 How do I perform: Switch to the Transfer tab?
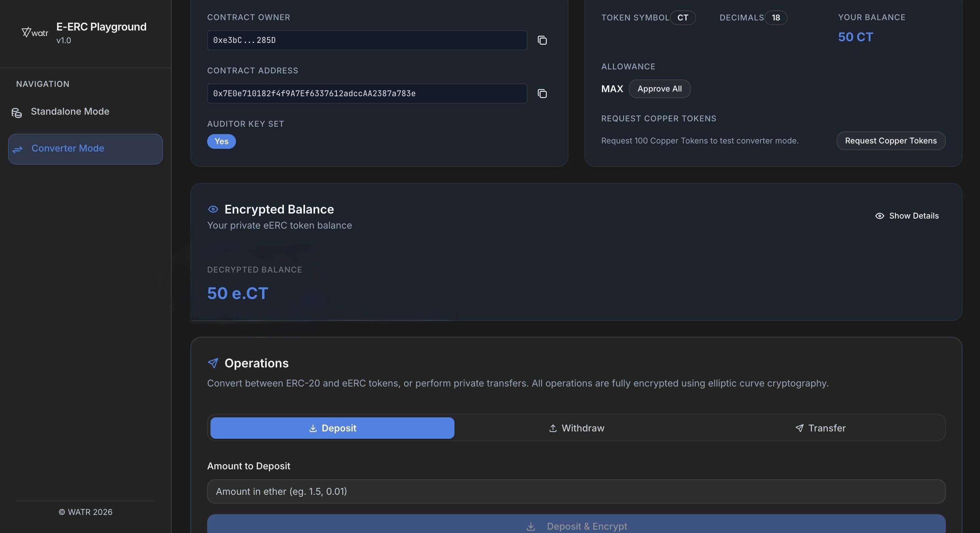pyautogui.click(x=820, y=428)
